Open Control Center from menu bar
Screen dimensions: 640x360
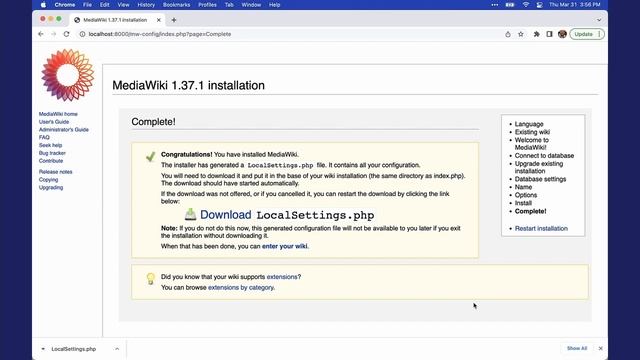point(540,5)
